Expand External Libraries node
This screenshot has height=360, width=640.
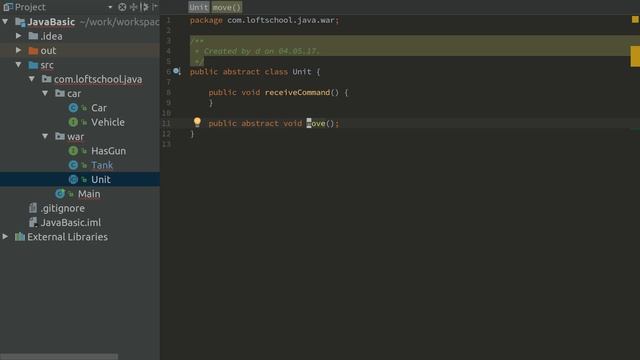[5, 236]
